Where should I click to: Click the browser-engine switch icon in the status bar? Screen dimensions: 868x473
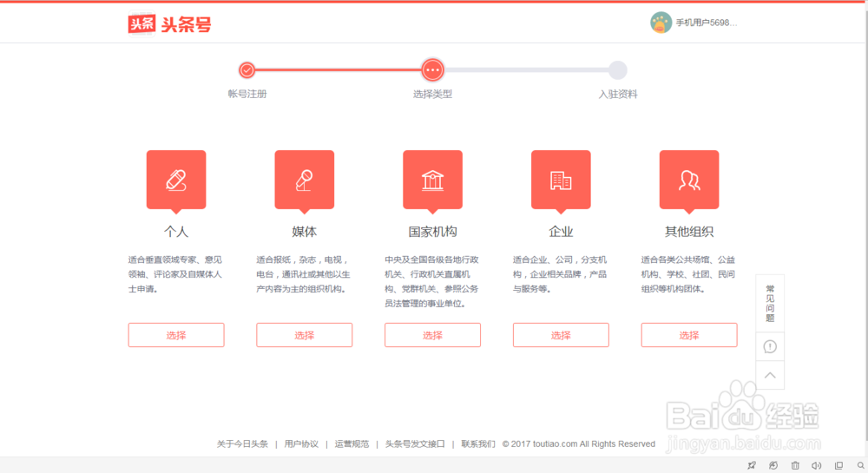pos(773,465)
